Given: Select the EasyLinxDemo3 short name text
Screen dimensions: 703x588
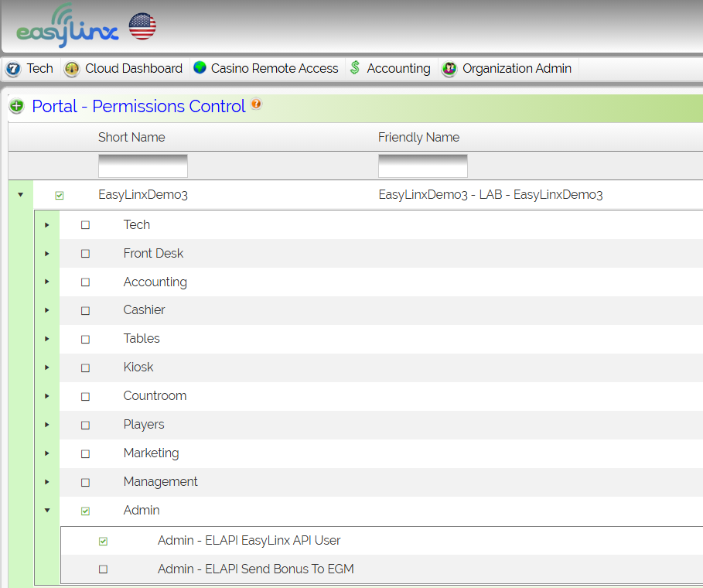Looking at the screenshot, I should pos(143,195).
